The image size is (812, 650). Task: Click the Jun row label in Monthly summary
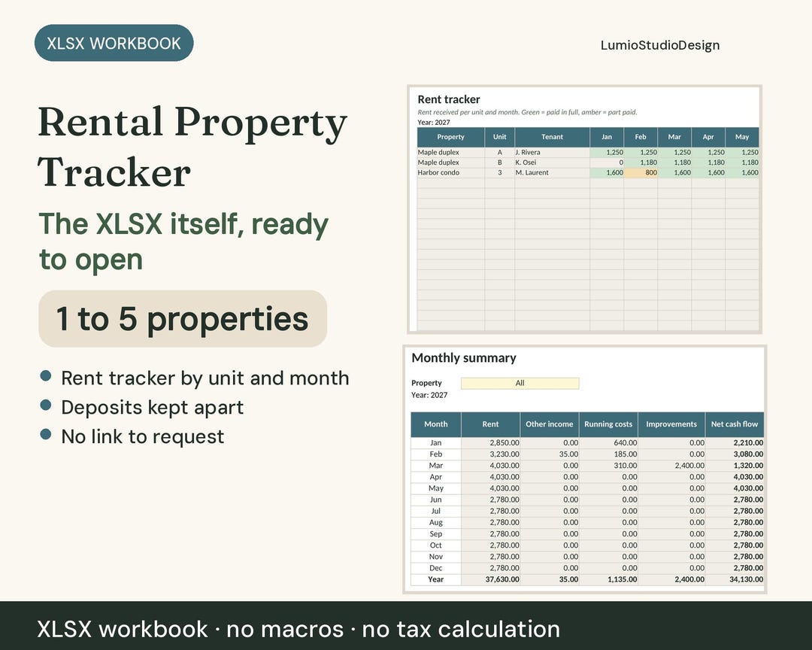(x=435, y=500)
